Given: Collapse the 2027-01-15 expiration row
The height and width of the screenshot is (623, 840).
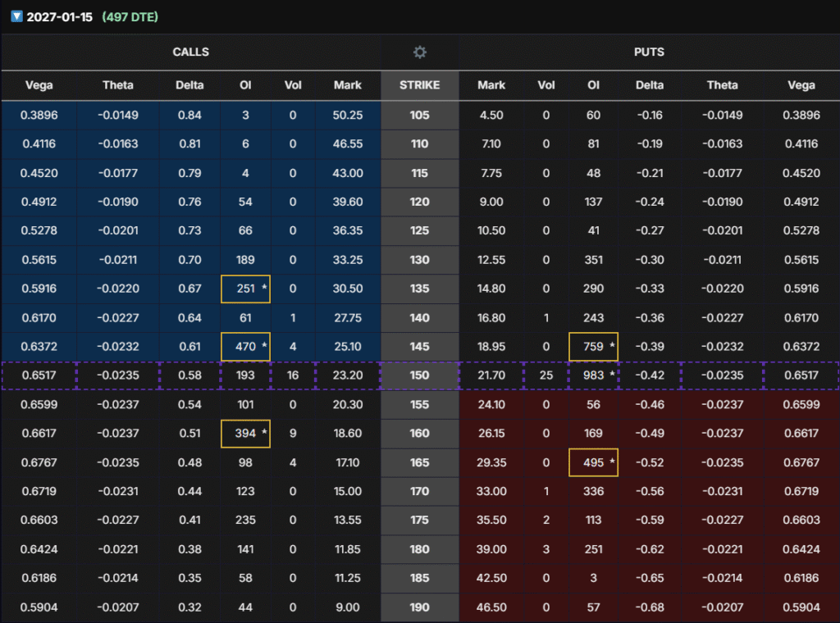Looking at the screenshot, I should [x=16, y=17].
